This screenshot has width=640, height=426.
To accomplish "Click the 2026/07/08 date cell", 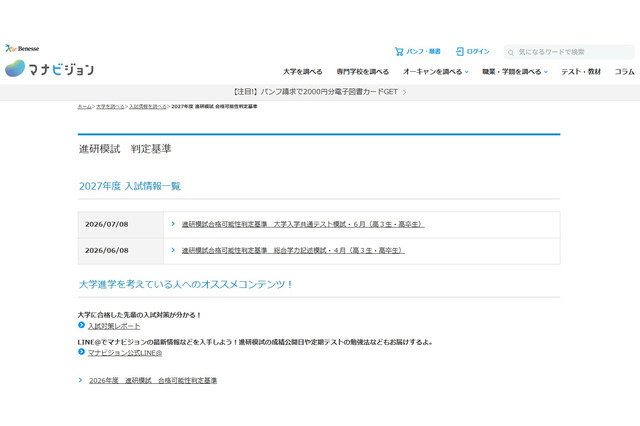I will pos(121,224).
